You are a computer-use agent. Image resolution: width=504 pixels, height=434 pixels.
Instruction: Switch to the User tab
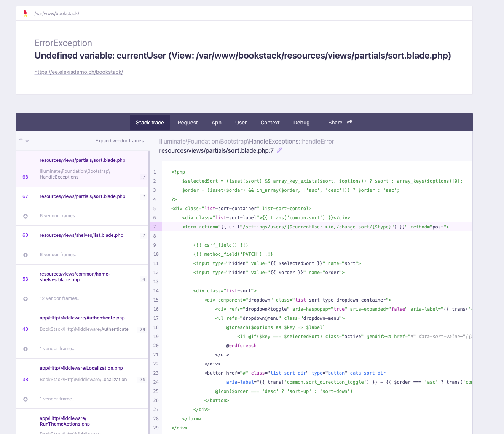click(241, 122)
